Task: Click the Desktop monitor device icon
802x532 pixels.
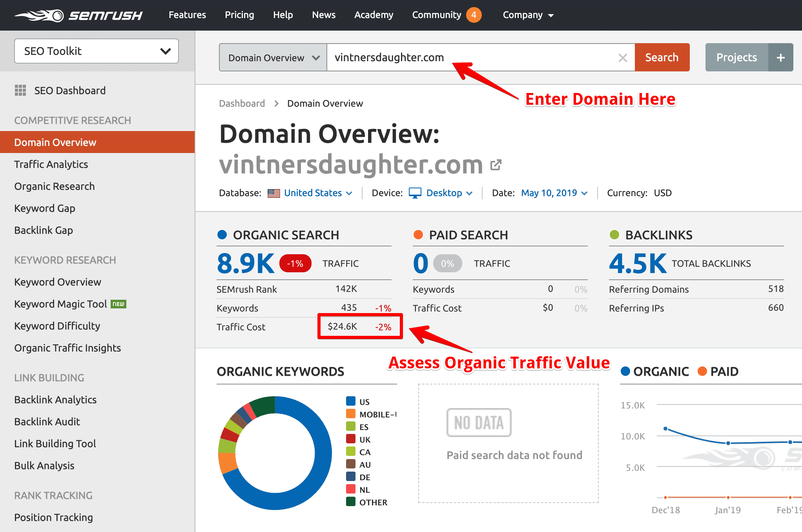Action: (x=415, y=193)
